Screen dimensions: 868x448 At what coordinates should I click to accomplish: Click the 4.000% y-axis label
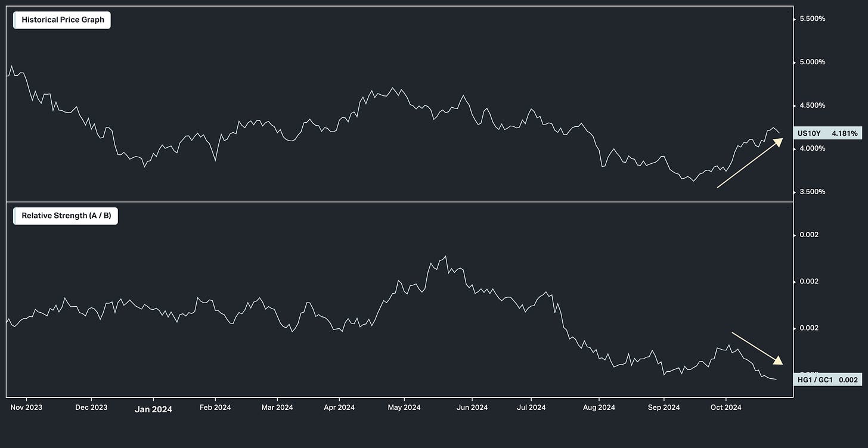pos(812,148)
